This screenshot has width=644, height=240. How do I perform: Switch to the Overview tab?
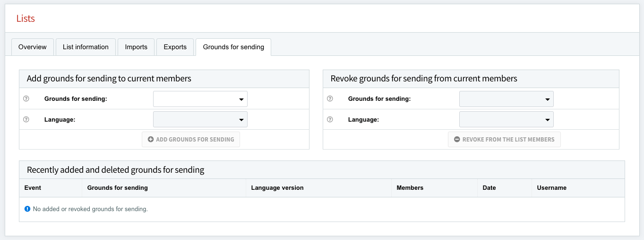click(32, 47)
